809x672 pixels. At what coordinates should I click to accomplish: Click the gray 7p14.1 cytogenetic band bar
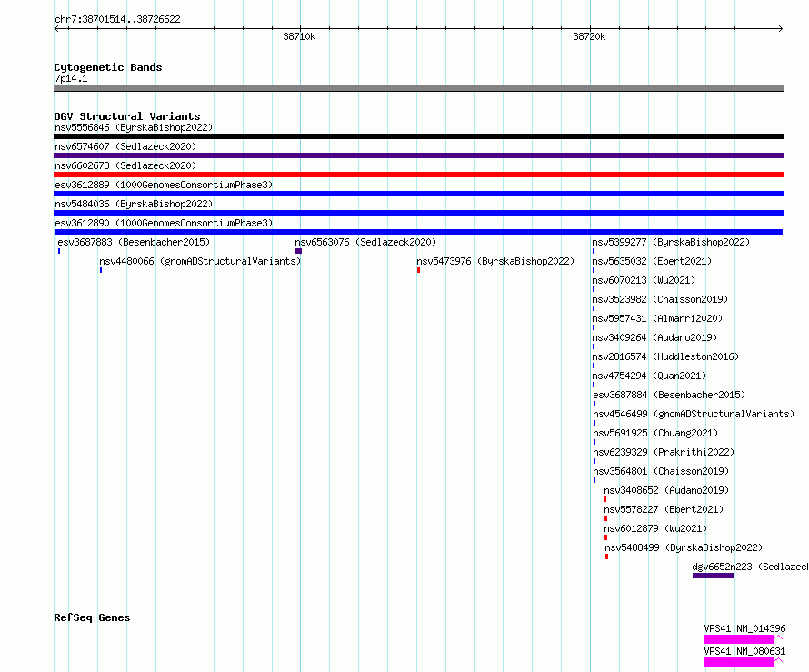[418, 88]
